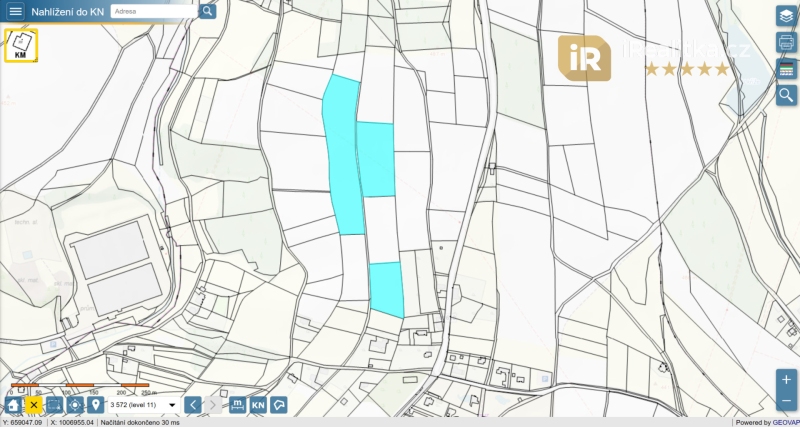Screen dimensions: 800x427
Task: Click the locate my position icon
Action: pyautogui.click(x=75, y=405)
